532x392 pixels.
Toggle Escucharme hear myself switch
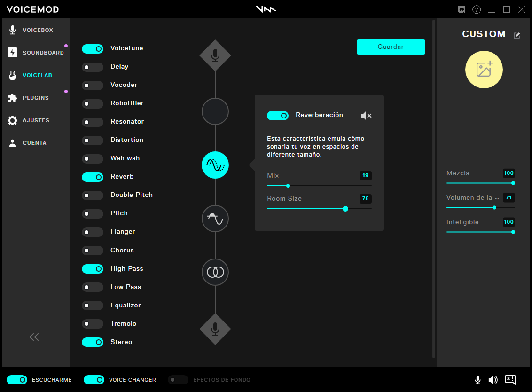click(17, 380)
